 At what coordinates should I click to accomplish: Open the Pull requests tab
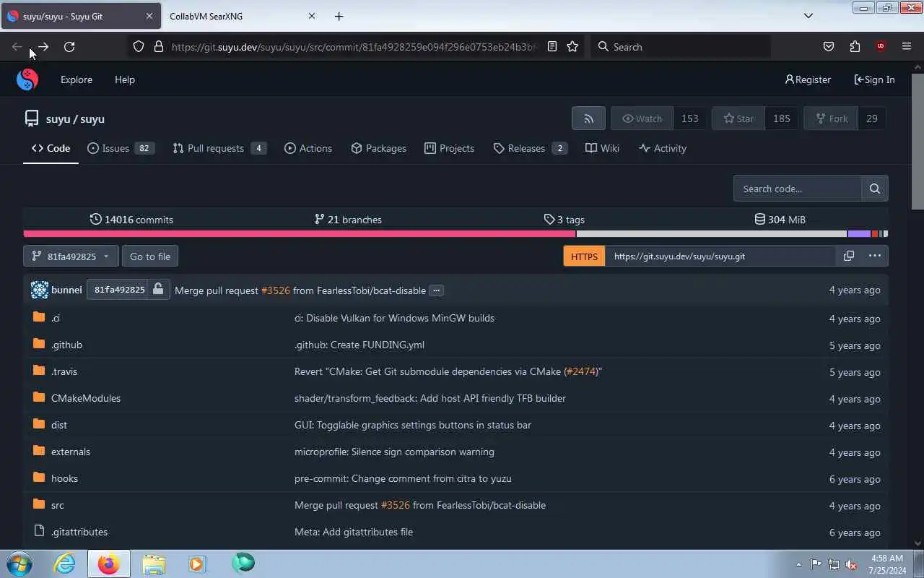coord(219,148)
